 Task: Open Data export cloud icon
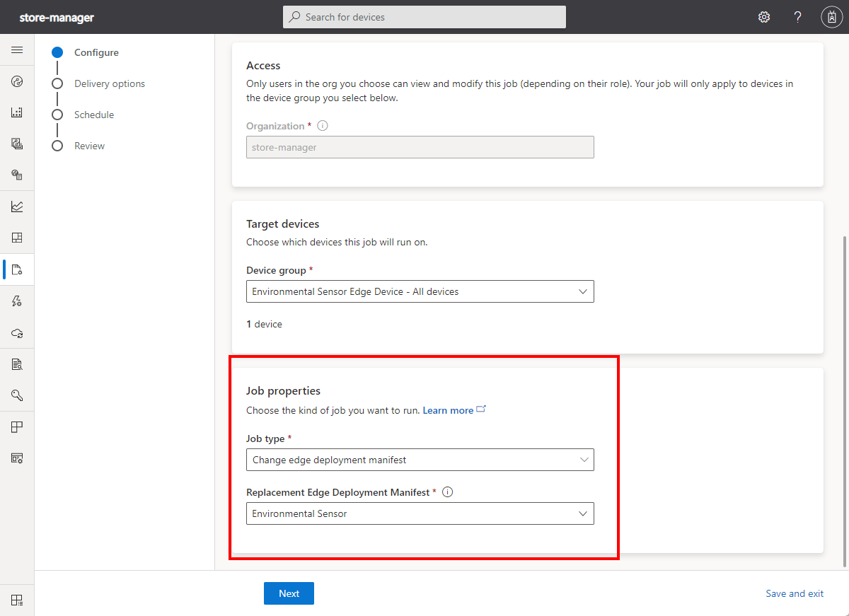[17, 332]
